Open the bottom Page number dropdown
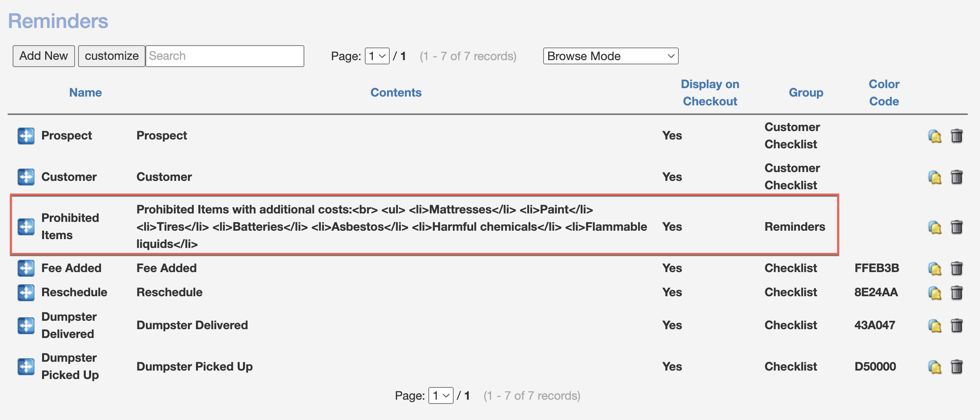The height and width of the screenshot is (420, 980). [441, 395]
